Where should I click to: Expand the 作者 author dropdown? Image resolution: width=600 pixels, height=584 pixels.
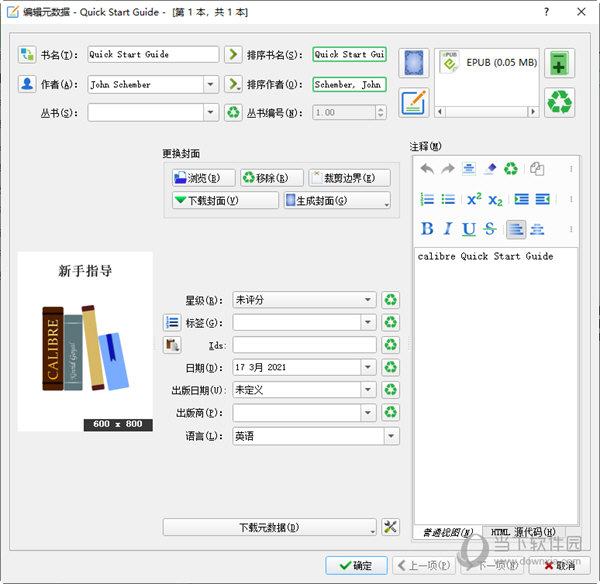[x=211, y=85]
